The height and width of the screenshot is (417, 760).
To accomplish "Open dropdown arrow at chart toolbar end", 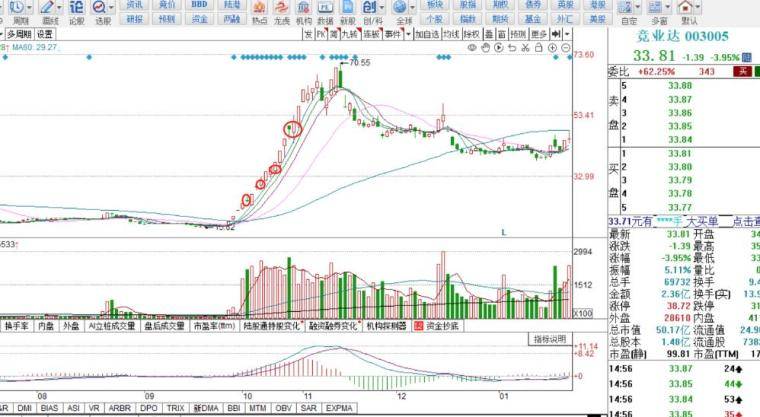I will [x=567, y=34].
